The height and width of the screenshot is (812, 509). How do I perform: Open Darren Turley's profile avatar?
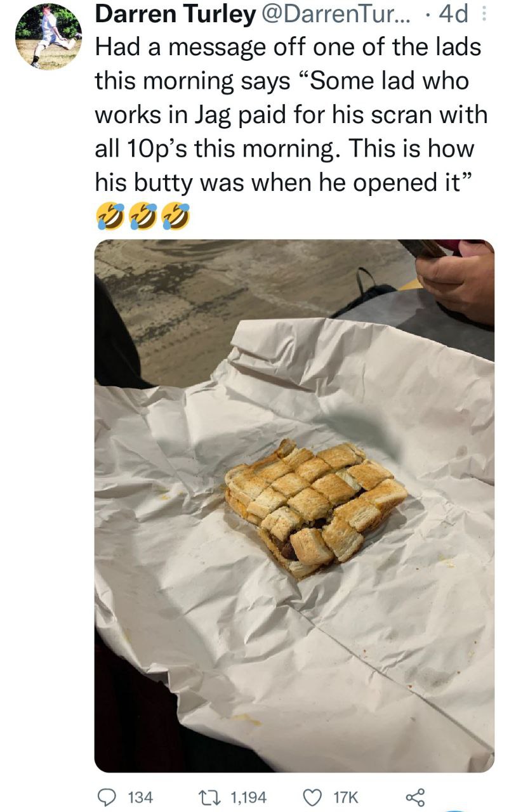coord(48,36)
